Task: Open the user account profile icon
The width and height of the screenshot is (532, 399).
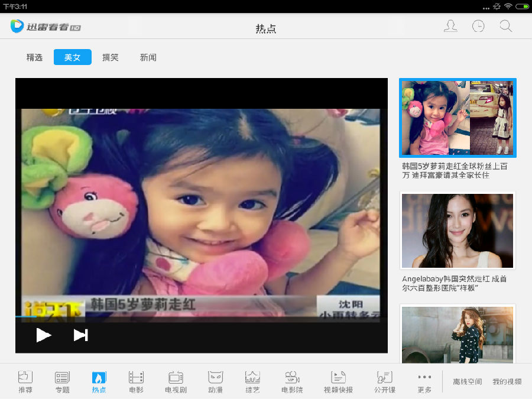Action: pyautogui.click(x=450, y=27)
